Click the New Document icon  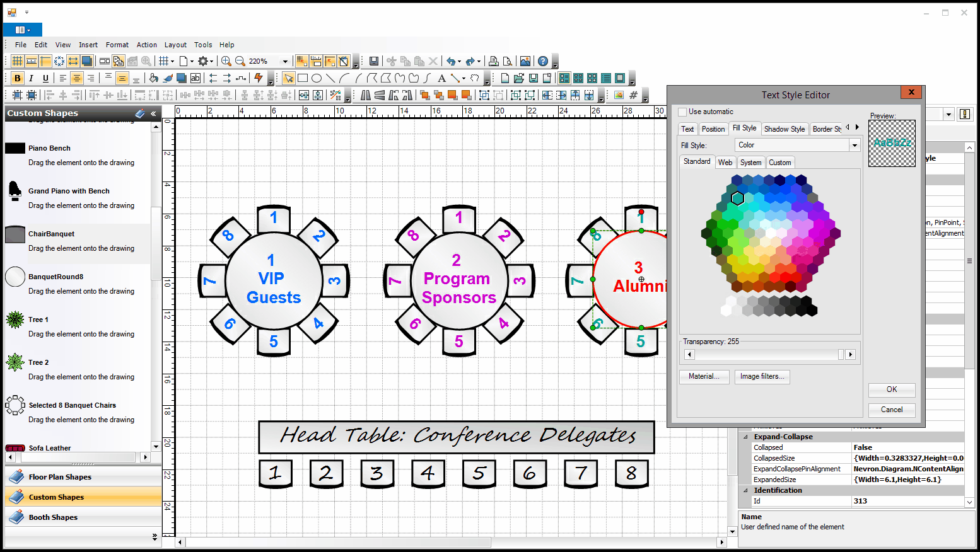pos(505,78)
